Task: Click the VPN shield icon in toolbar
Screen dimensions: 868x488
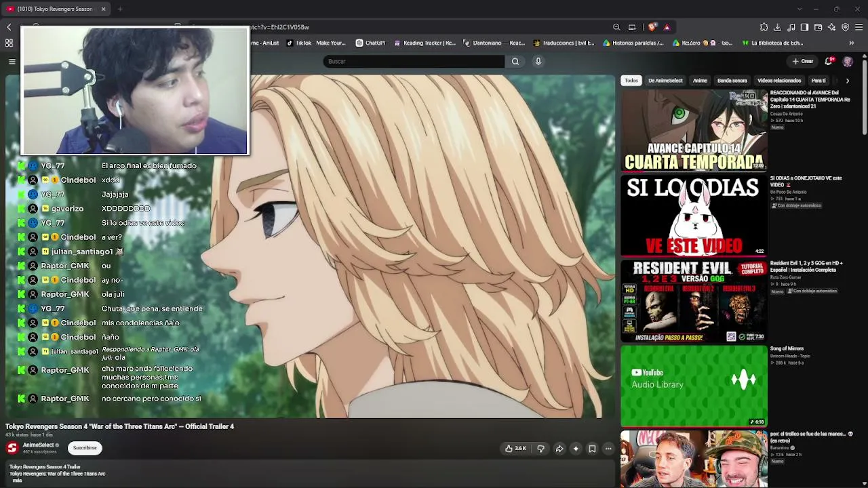Action: 846,27
